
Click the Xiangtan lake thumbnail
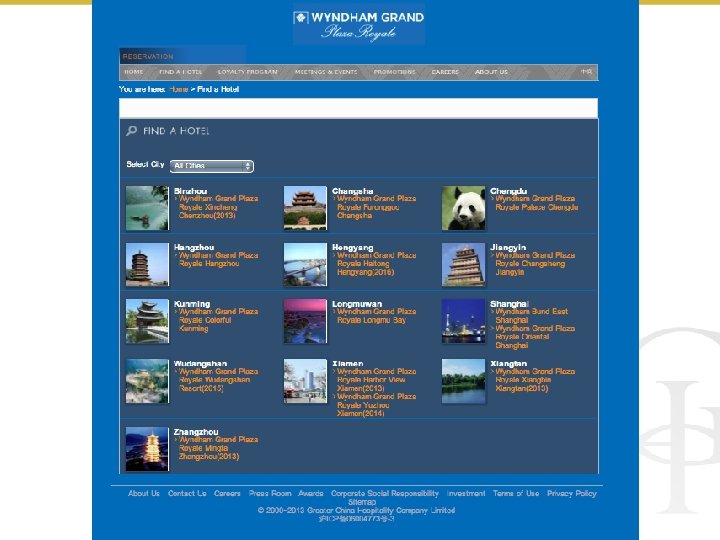point(463,381)
